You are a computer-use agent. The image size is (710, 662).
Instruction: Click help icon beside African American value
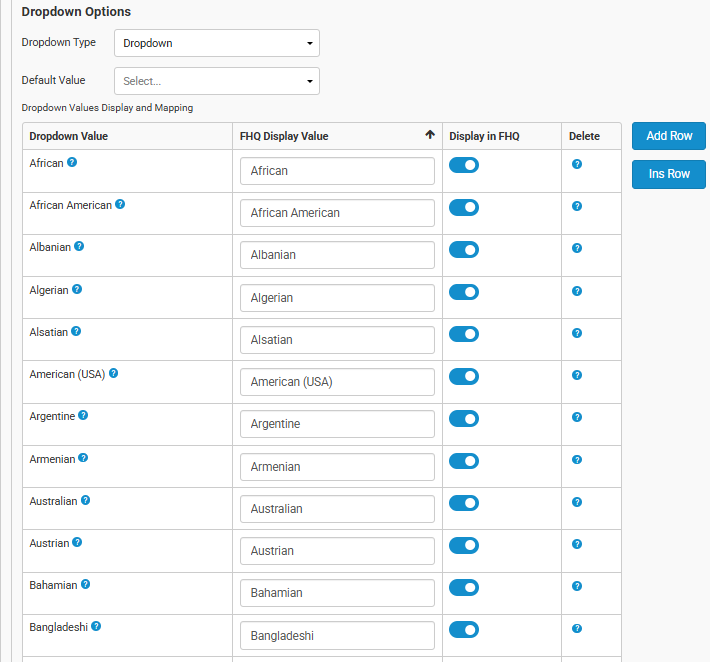click(120, 204)
